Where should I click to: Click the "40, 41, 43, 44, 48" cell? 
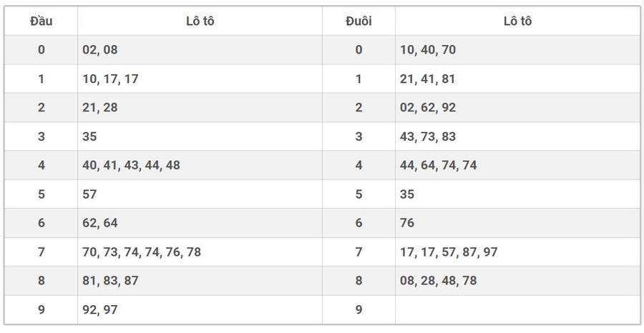click(131, 165)
